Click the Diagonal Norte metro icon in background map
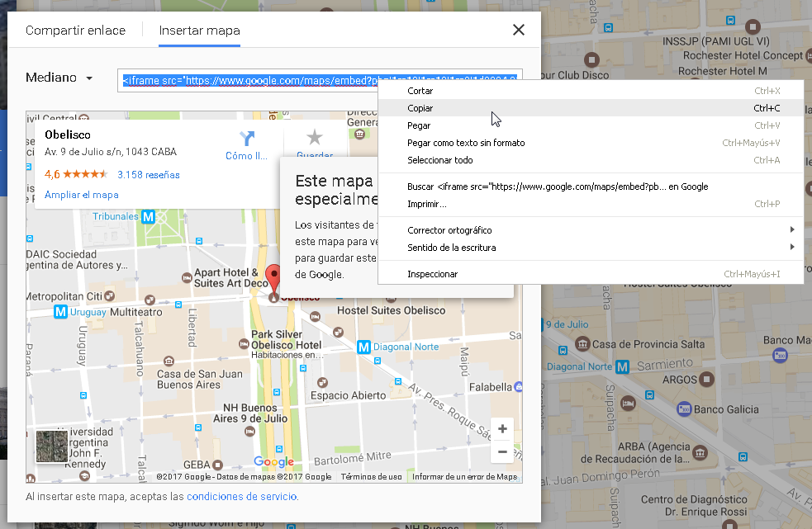Viewport: 812px width, 529px height. [622, 367]
